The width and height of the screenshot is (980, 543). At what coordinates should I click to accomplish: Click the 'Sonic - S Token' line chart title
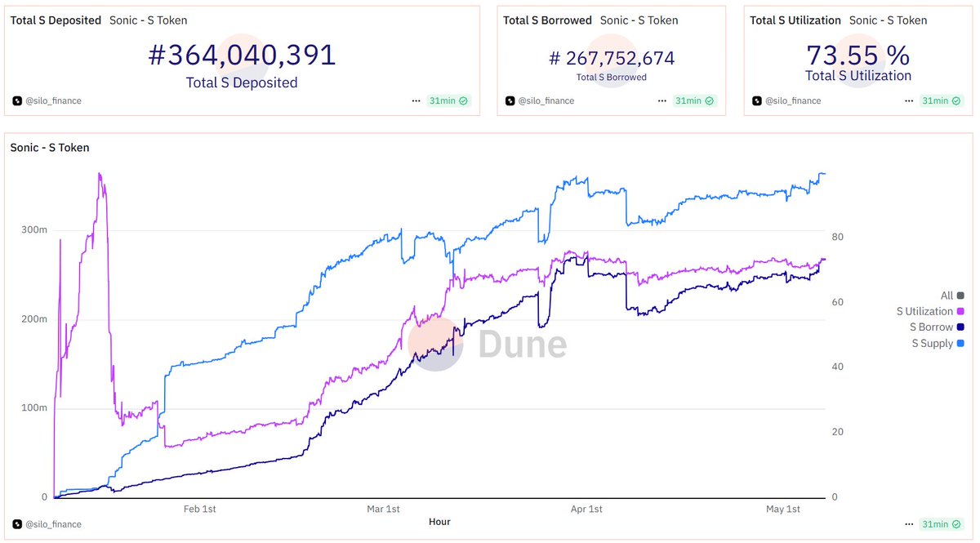click(x=50, y=148)
